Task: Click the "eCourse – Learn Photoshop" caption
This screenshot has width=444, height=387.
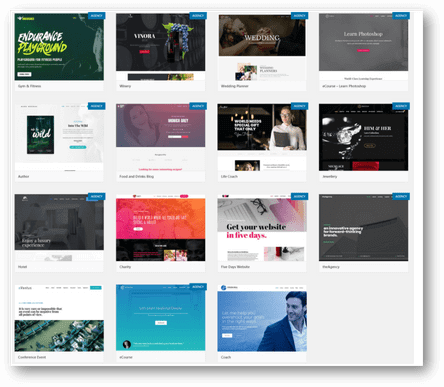Action: coord(344,86)
